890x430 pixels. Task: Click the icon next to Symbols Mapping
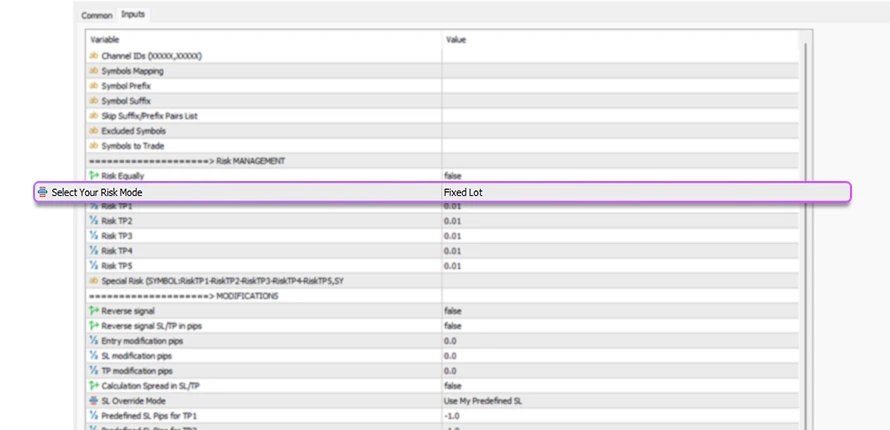click(94, 71)
